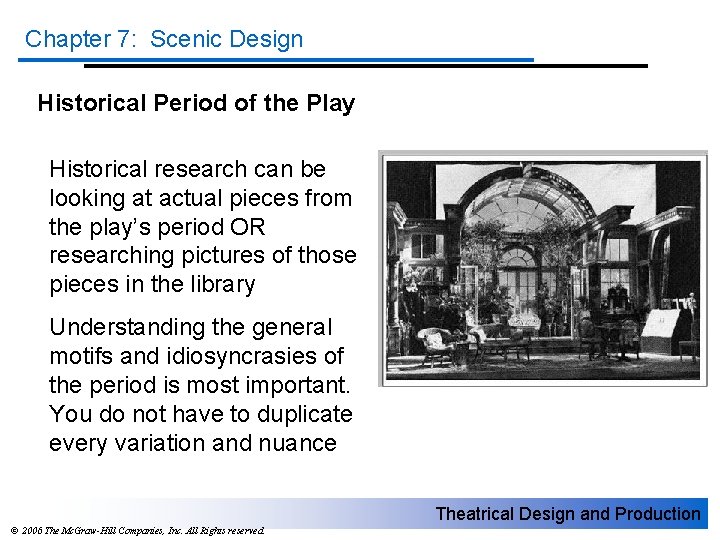Click the 2006 McGraw-Hill copyright notice
Viewport: 720px width, 540px height.
click(x=137, y=531)
